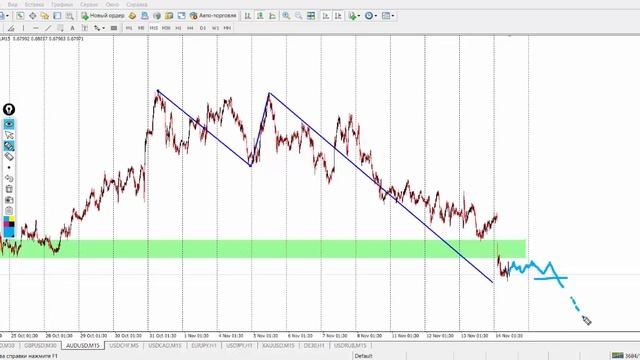Click the undo arrow overlay tool
The image size is (640, 360).
tap(9, 178)
